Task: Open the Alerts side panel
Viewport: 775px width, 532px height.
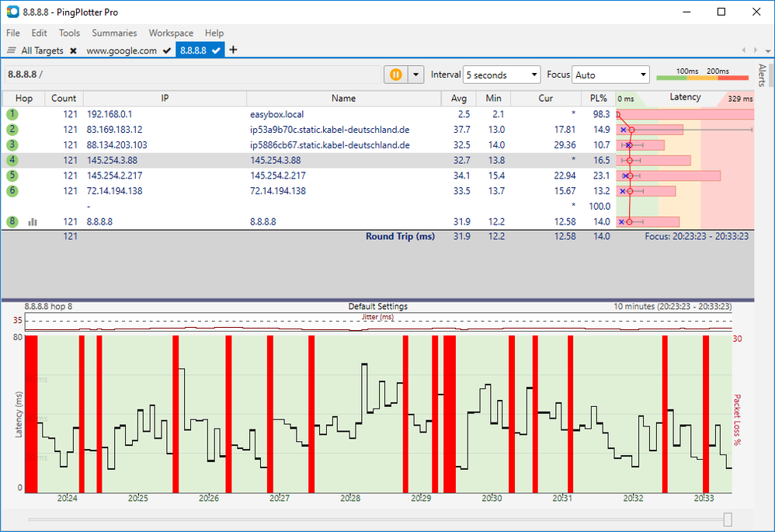Action: [762, 74]
